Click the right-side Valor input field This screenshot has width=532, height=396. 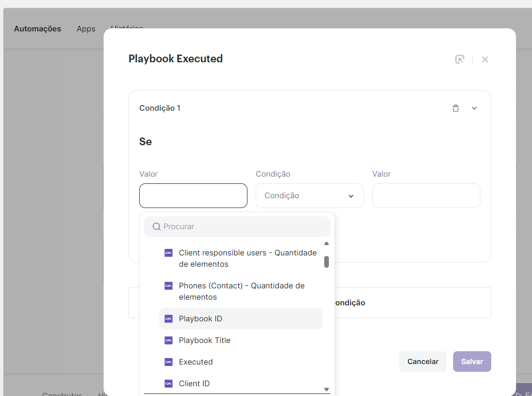[x=426, y=196]
